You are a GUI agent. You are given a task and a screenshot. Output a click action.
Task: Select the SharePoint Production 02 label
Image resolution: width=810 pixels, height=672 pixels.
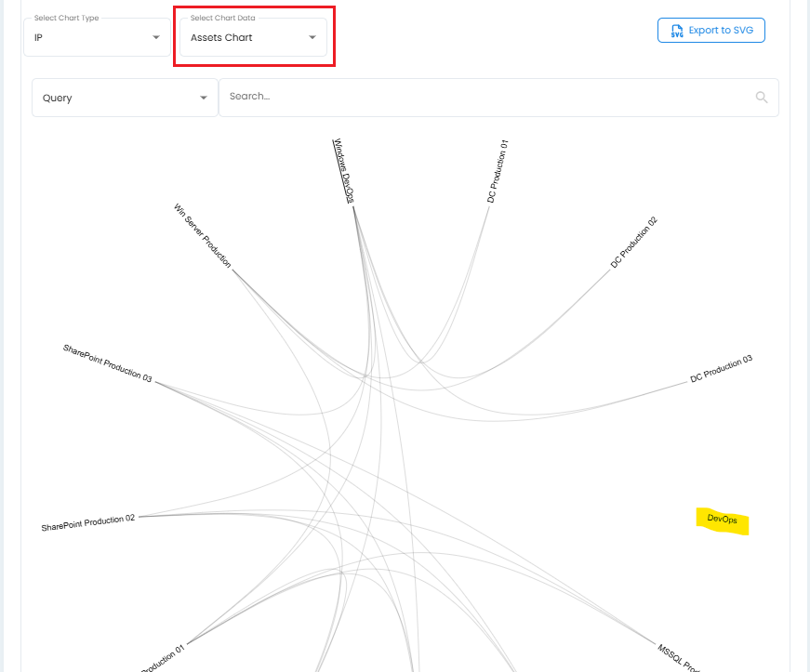[88, 522]
